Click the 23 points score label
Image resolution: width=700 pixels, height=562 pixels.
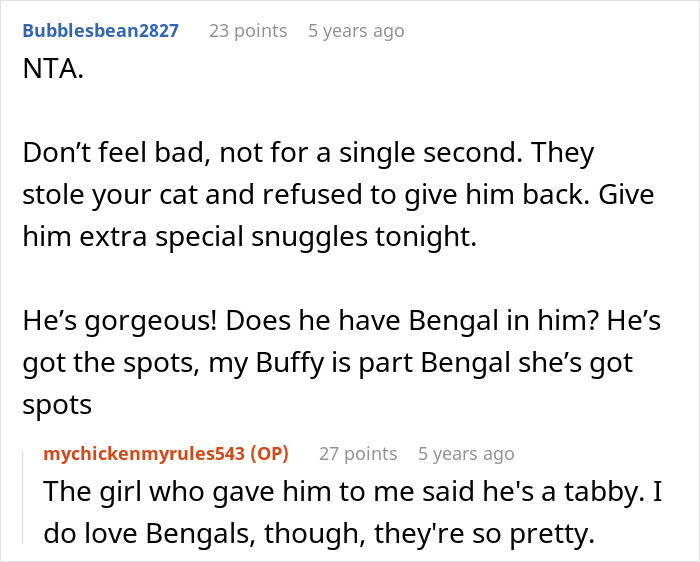pyautogui.click(x=247, y=31)
